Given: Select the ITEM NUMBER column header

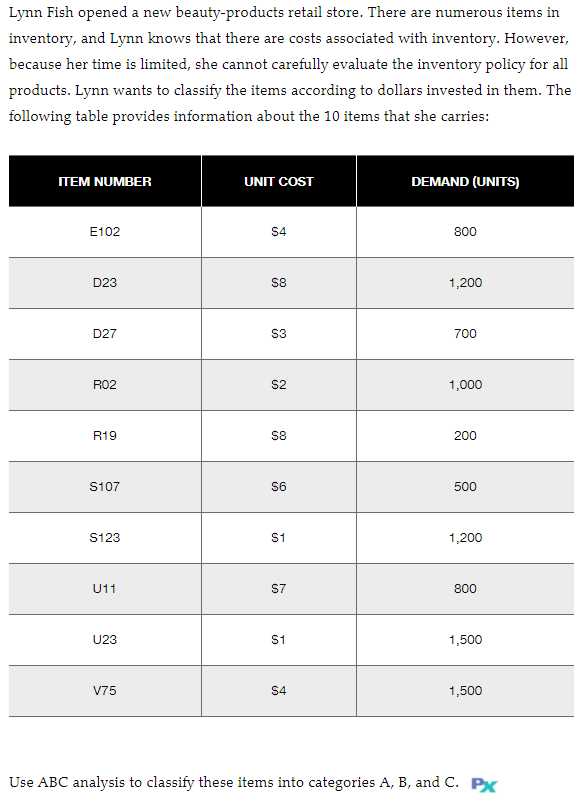Looking at the screenshot, I should click(x=105, y=181).
